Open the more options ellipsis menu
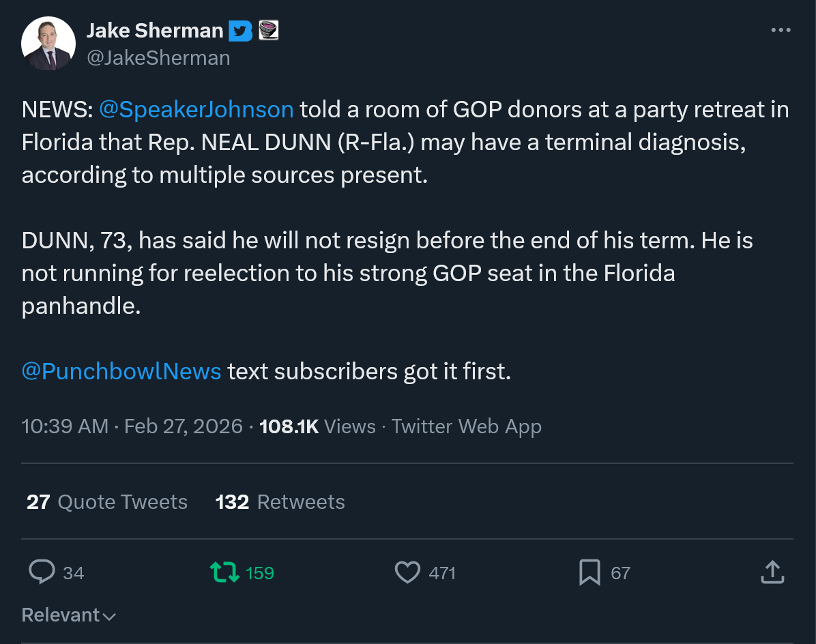816x644 pixels. pyautogui.click(x=781, y=31)
